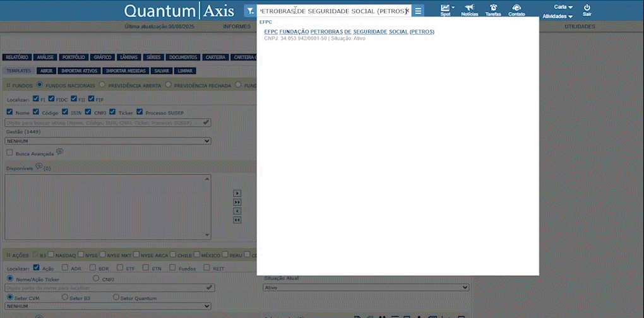Check the NYSE MKT checkbox
Viewport: 644px width, 318px height.
[x=102, y=254]
